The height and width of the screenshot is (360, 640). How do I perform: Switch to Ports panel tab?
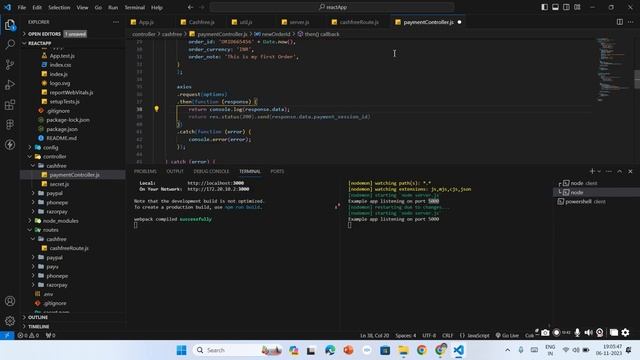(x=277, y=171)
